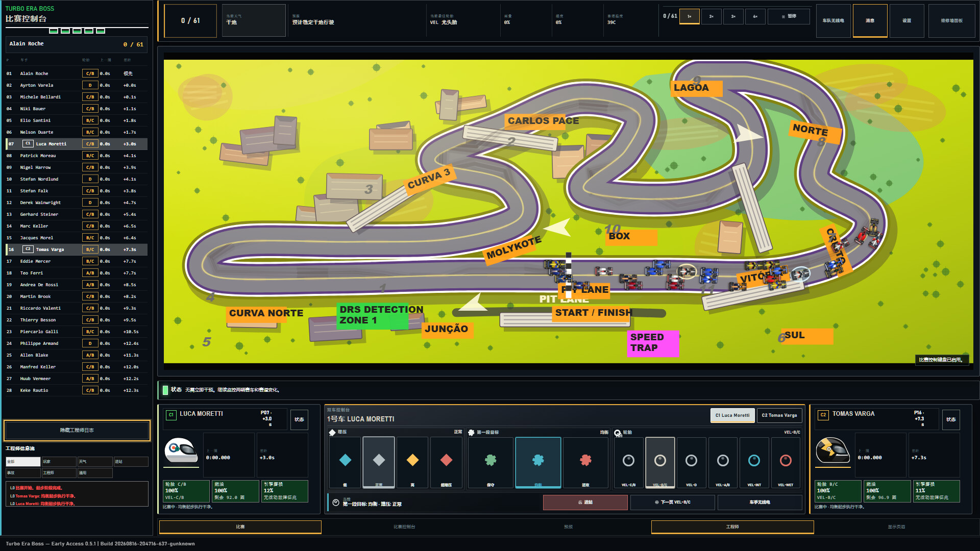The image size is (980, 551).
Task: Select Luca Moretti row in standings
Action: pos(77,144)
